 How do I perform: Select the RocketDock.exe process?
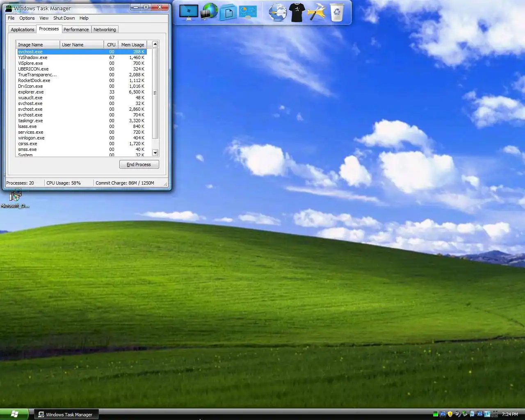pyautogui.click(x=82, y=80)
